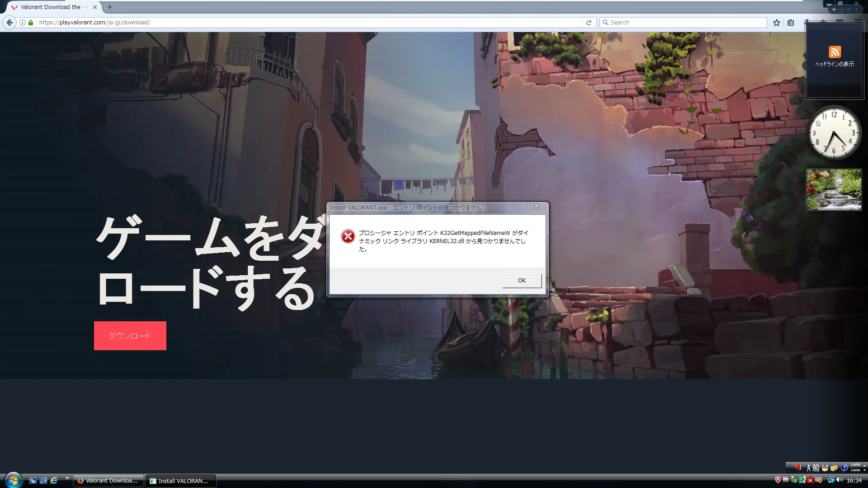Image resolution: width=868 pixels, height=488 pixels.
Task: Click red shield security alert tray icon
Action: [x=778, y=479]
